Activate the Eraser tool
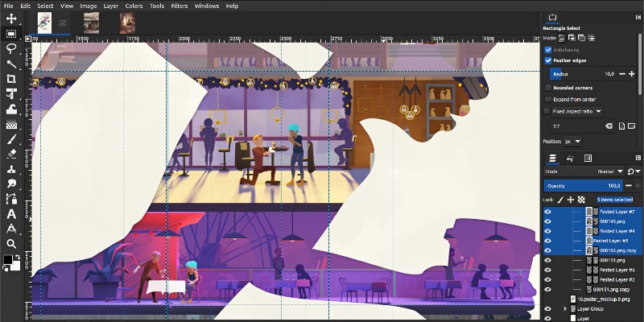644x322 pixels. (11, 154)
